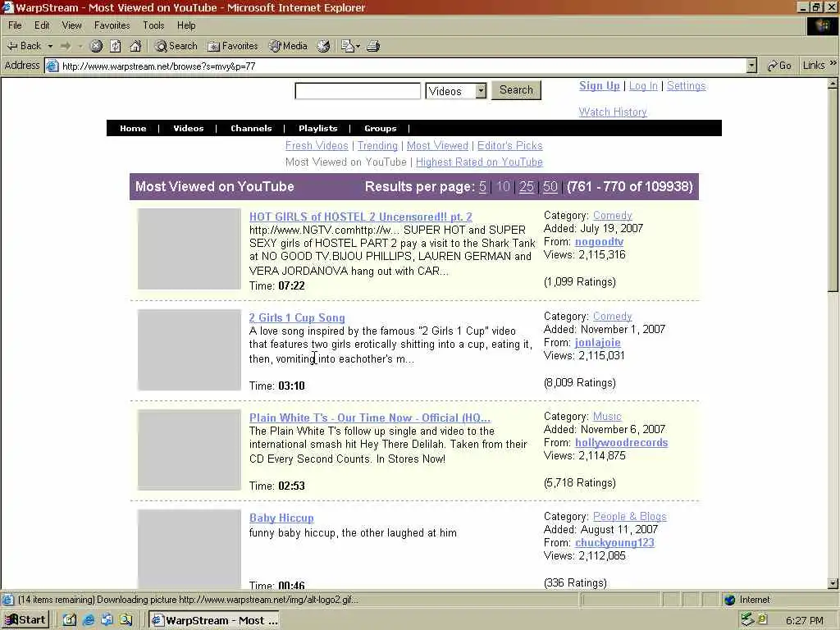This screenshot has width=840, height=630.
Task: Go to Channels in site navigation bar
Action: (251, 128)
